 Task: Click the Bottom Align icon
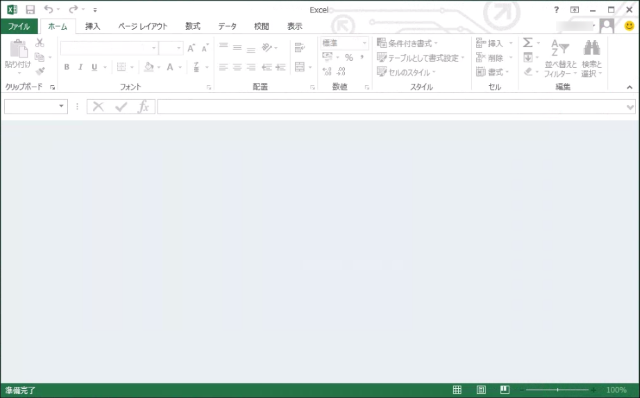pos(251,49)
